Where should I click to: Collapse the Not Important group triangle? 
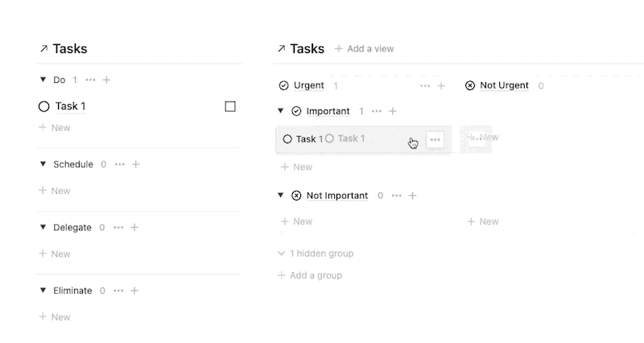[281, 196]
